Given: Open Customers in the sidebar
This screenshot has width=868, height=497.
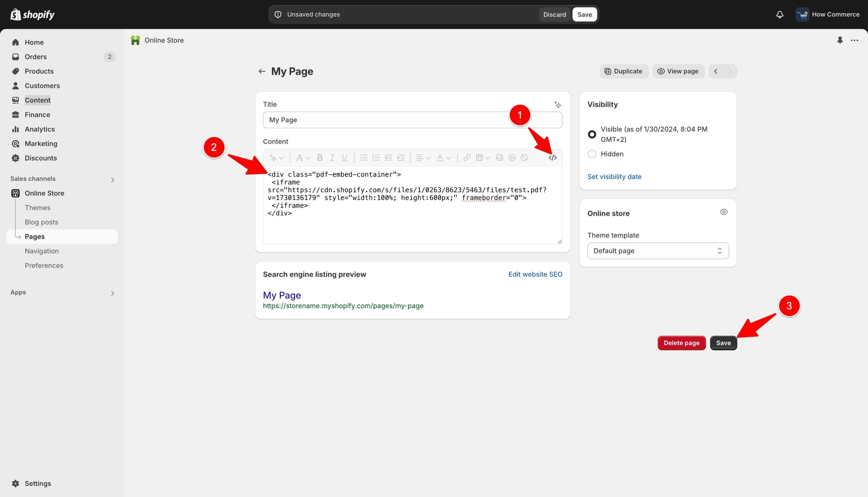Looking at the screenshot, I should [62, 86].
